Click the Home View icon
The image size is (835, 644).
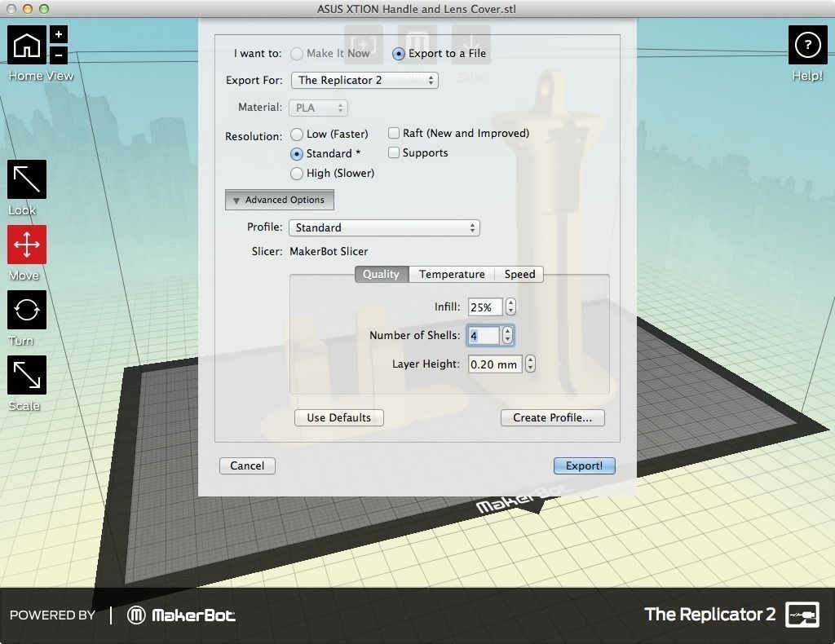27,45
